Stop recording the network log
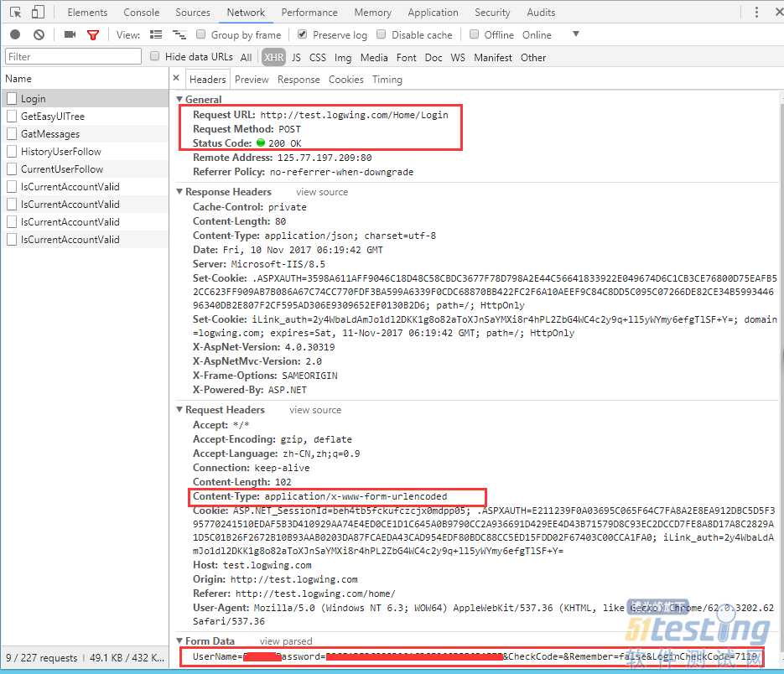784x674 pixels. pos(15,34)
